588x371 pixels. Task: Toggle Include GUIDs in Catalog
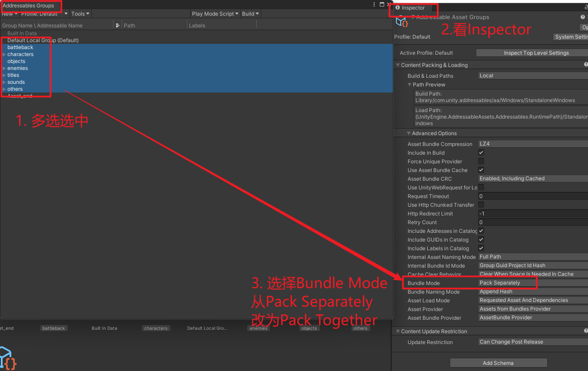(x=481, y=240)
